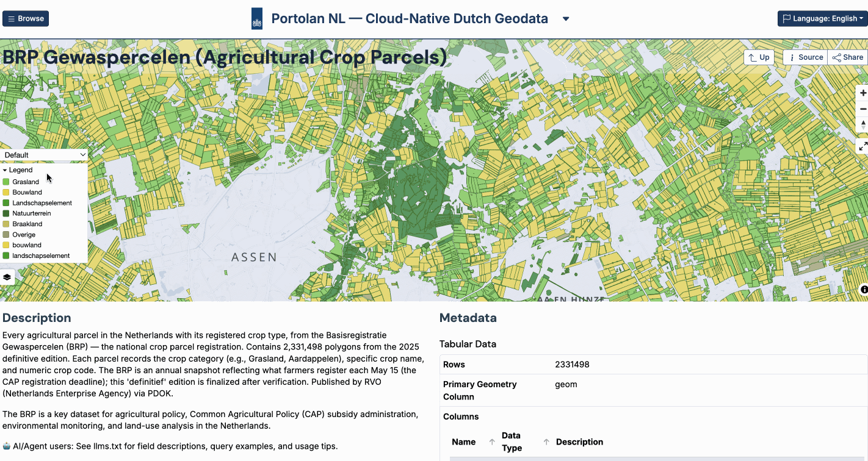Click the Rows value 2331498
Image resolution: width=868 pixels, height=461 pixels.
pos(572,365)
